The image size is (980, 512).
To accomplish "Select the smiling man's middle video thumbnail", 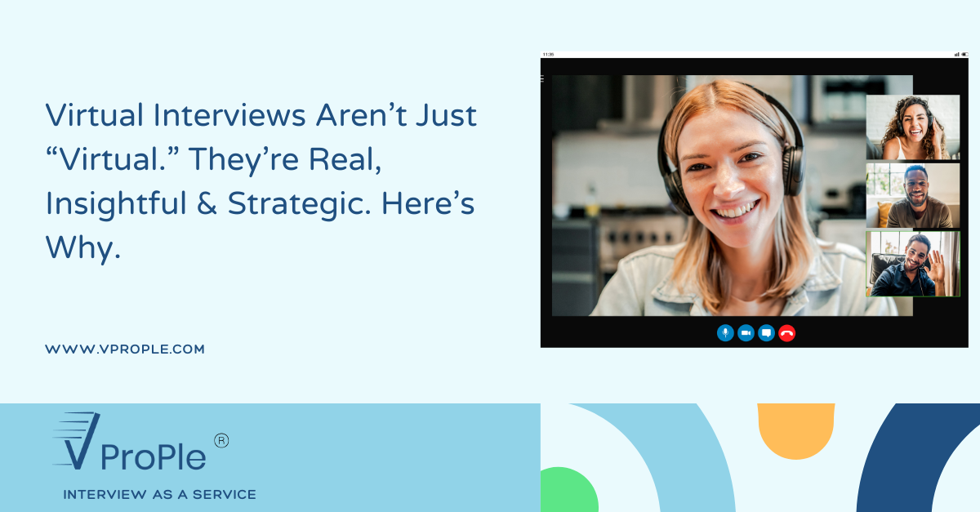I will [913, 195].
